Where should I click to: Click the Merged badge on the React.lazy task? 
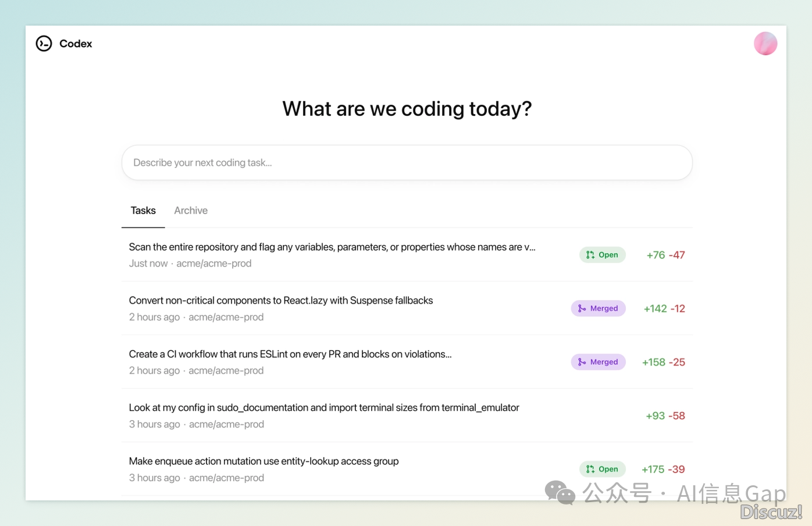point(598,308)
